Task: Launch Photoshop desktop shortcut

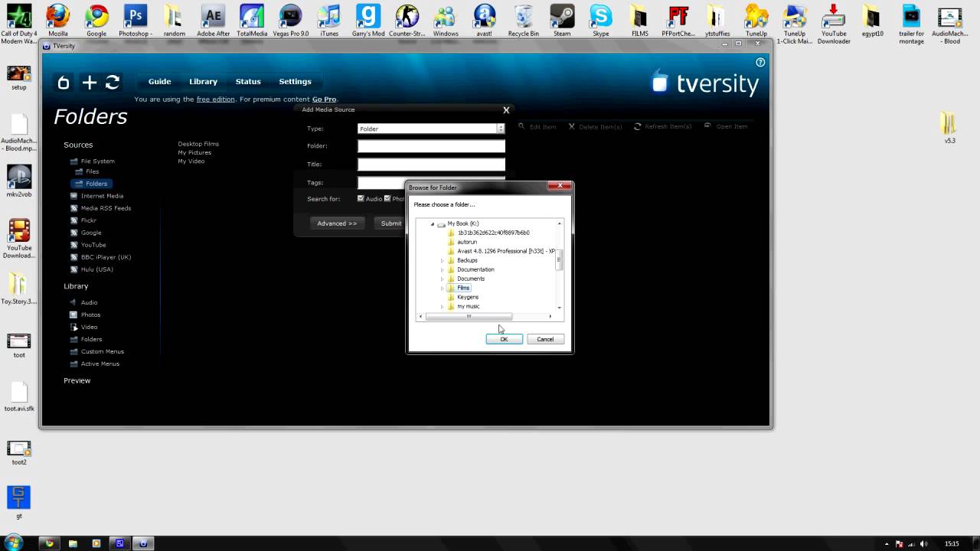Action: [136, 21]
